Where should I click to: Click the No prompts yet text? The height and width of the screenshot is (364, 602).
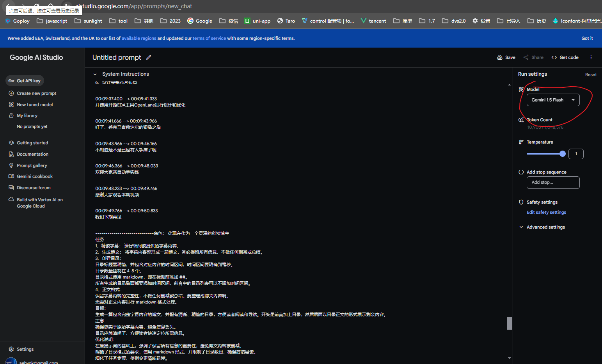32,126
